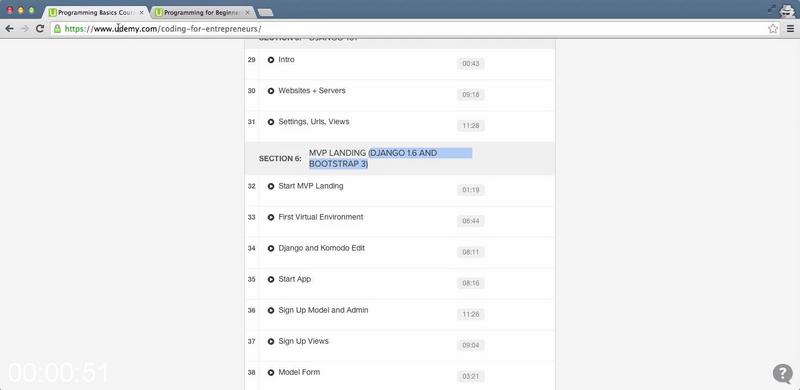The image size is (800, 390).
Task: Click lecture number 38
Action: pyautogui.click(x=252, y=373)
